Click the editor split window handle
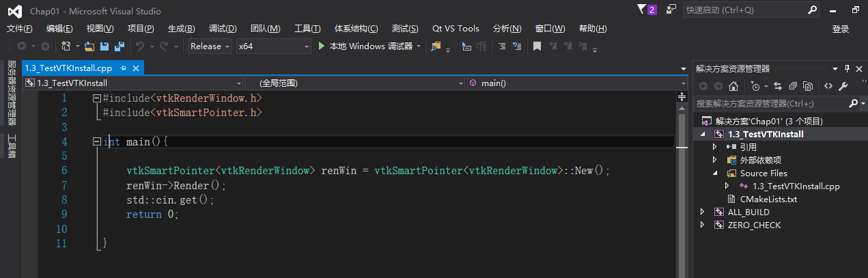The height and width of the screenshot is (278, 868). click(x=682, y=98)
